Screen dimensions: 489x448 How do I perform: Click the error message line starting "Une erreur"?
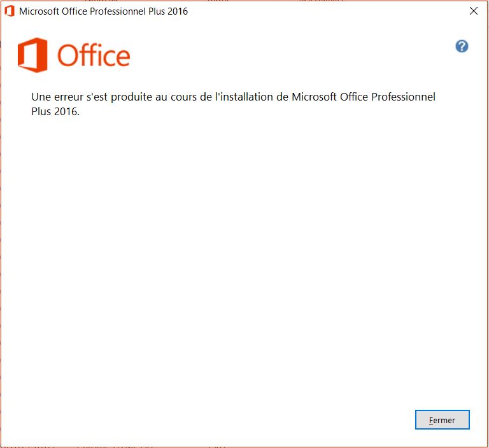click(x=233, y=97)
